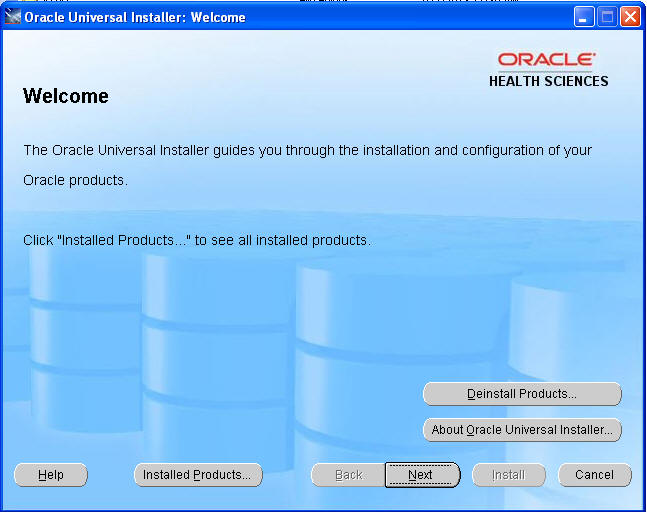647x512 pixels.
Task: Maximize the installer window
Action: click(x=607, y=17)
